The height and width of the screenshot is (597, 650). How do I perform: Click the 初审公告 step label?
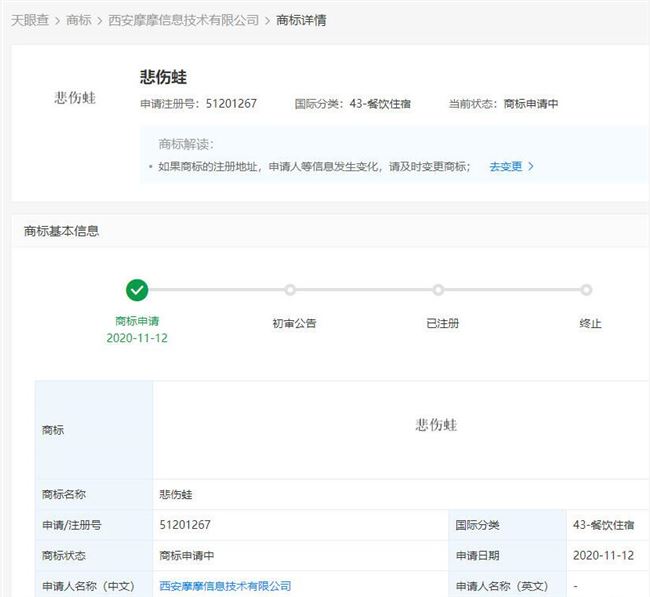294,323
